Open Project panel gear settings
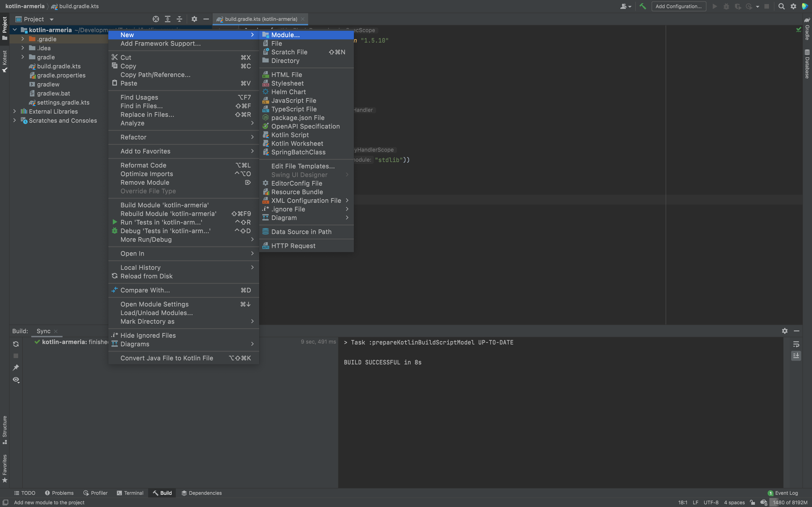 pos(194,19)
